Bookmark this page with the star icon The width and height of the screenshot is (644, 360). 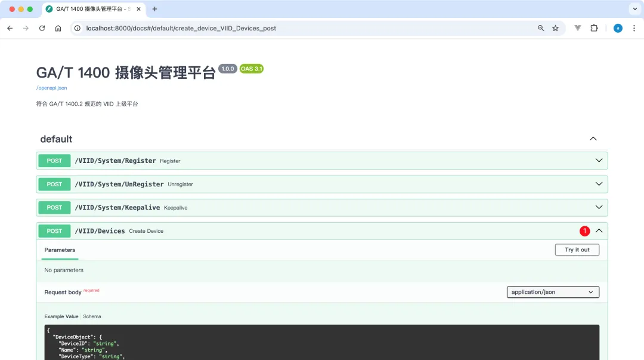pyautogui.click(x=555, y=28)
